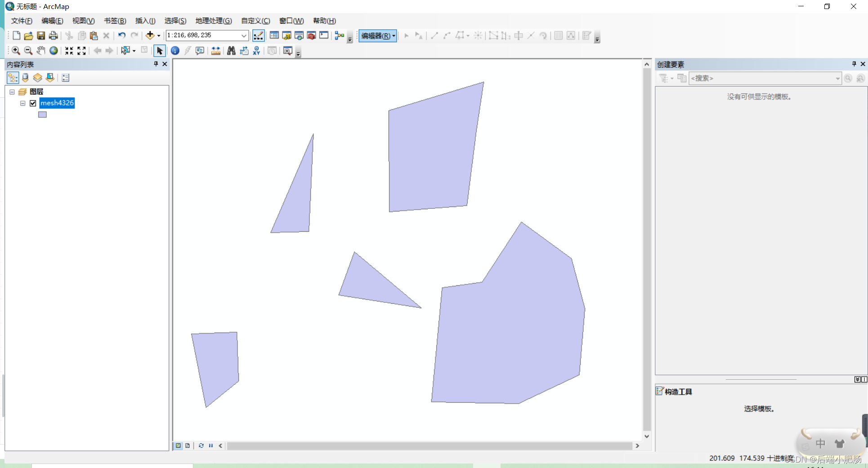Viewport: 868px width, 468px height.
Task: Click the Full Extent globe icon
Action: pyautogui.click(x=54, y=50)
